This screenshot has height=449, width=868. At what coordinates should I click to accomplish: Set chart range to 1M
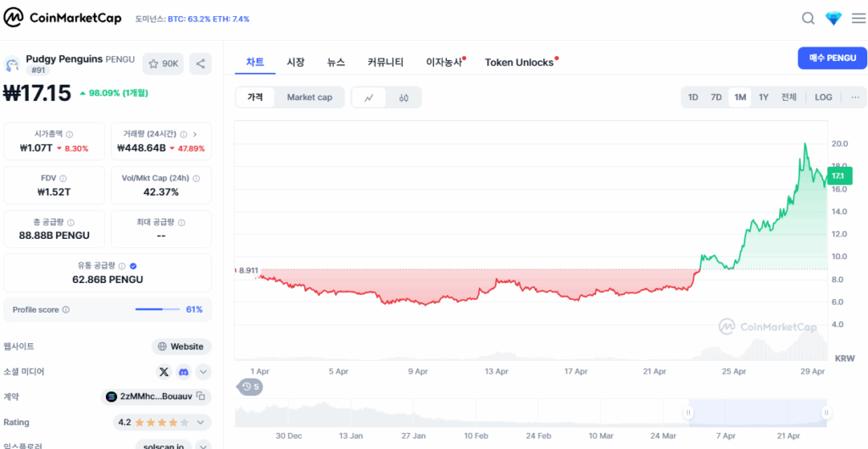click(740, 97)
